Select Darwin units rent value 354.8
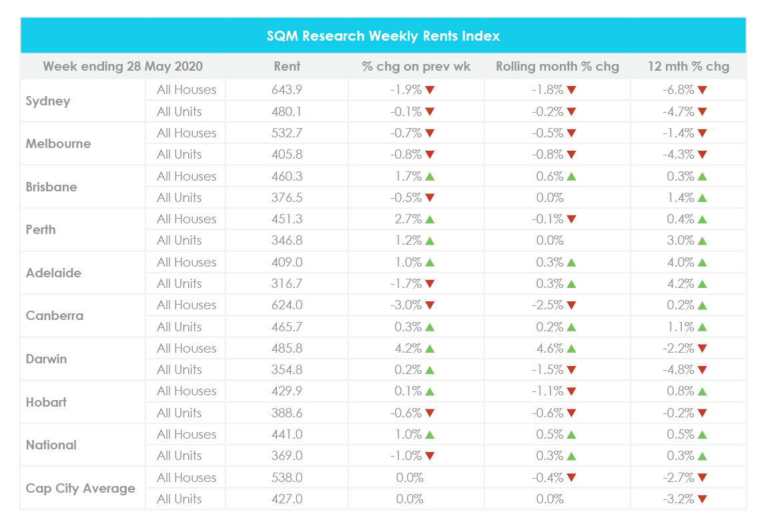This screenshot has height=532, width=766. 287,369
